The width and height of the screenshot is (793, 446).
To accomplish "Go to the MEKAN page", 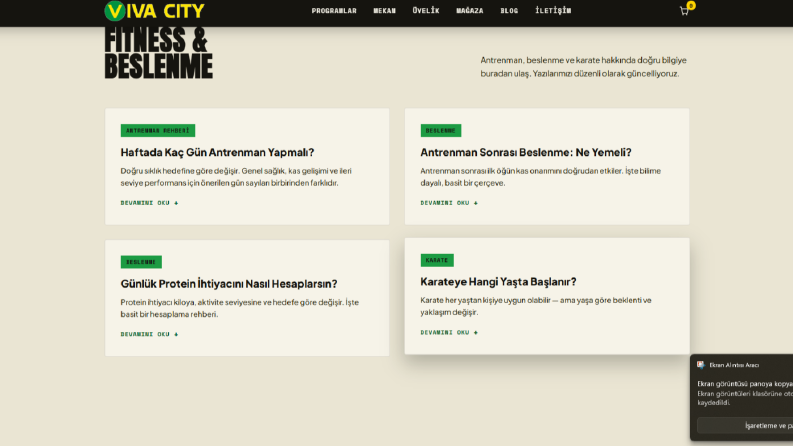I will point(384,11).
